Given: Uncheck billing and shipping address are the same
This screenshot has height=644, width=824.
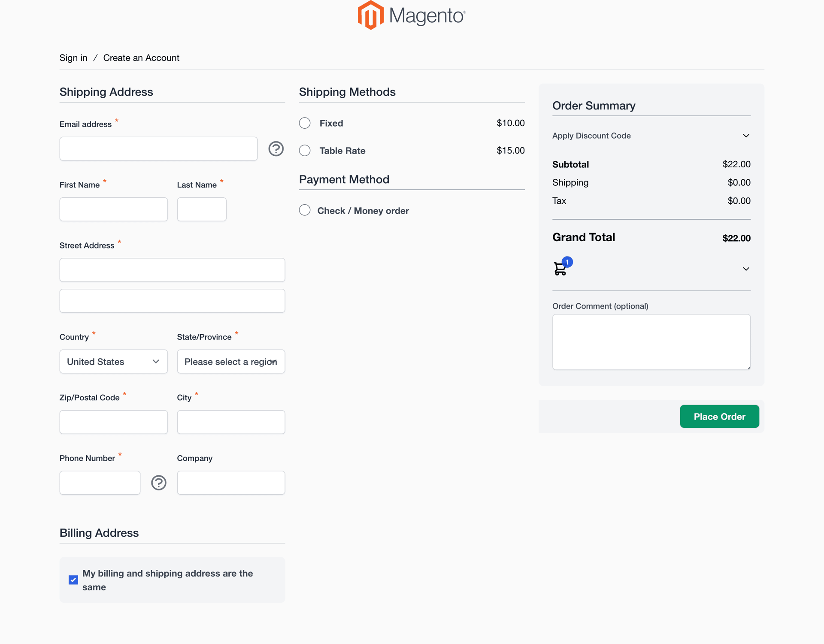Looking at the screenshot, I should 73,580.
